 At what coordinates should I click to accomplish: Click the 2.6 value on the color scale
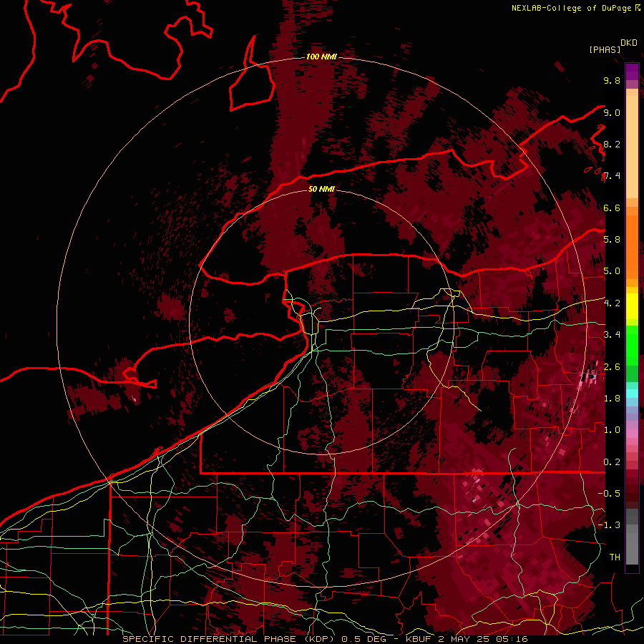[x=612, y=367]
